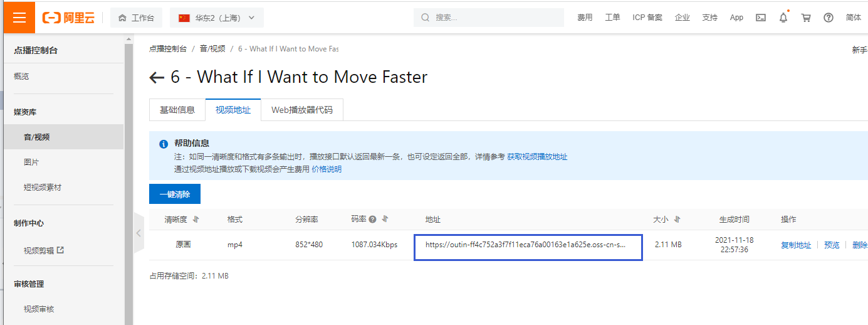Click 音/视频 breadcrumb link
Screen dimensions: 868x325
212,49
